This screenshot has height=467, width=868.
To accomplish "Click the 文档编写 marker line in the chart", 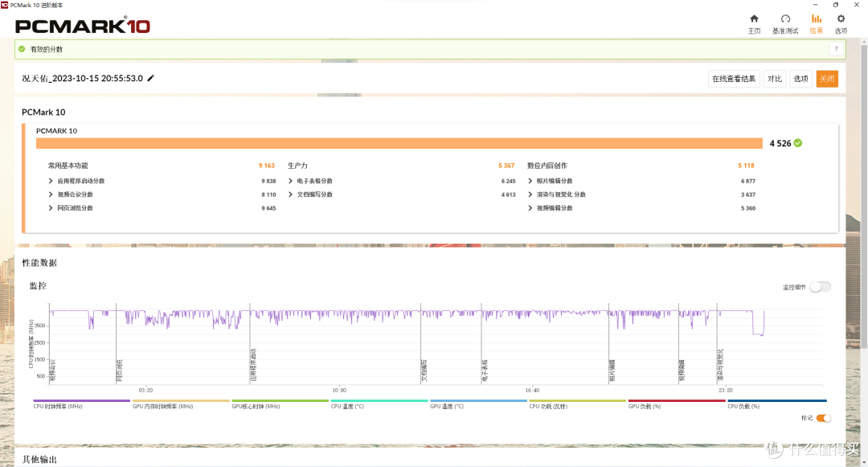I will pyautogui.click(x=420, y=343).
